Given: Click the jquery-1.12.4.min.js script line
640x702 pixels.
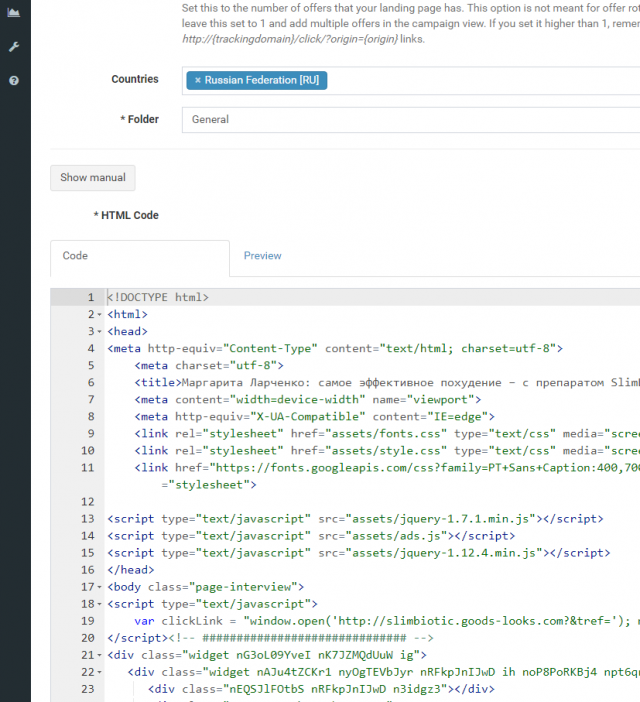Looking at the screenshot, I should [x=358, y=552].
